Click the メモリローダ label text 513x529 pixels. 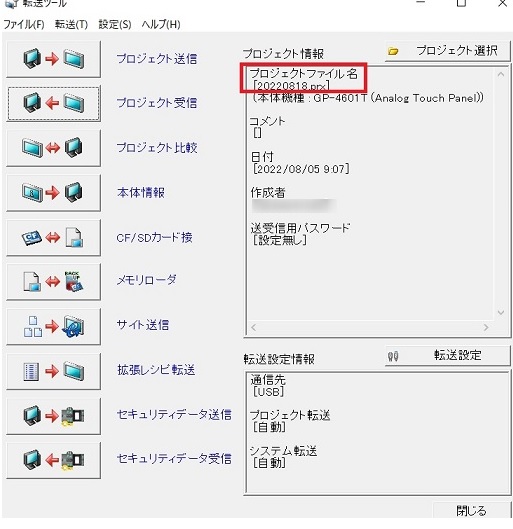(146, 280)
